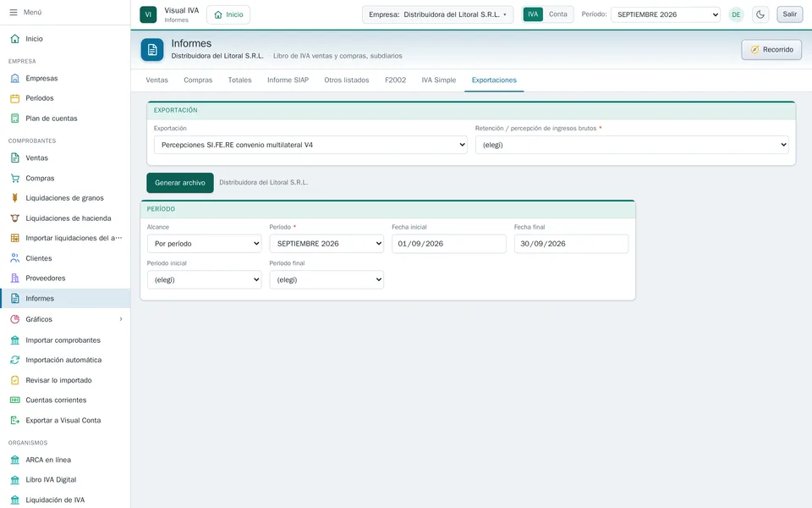812x508 pixels.
Task: Switch to the F2002 tab
Action: coord(395,80)
